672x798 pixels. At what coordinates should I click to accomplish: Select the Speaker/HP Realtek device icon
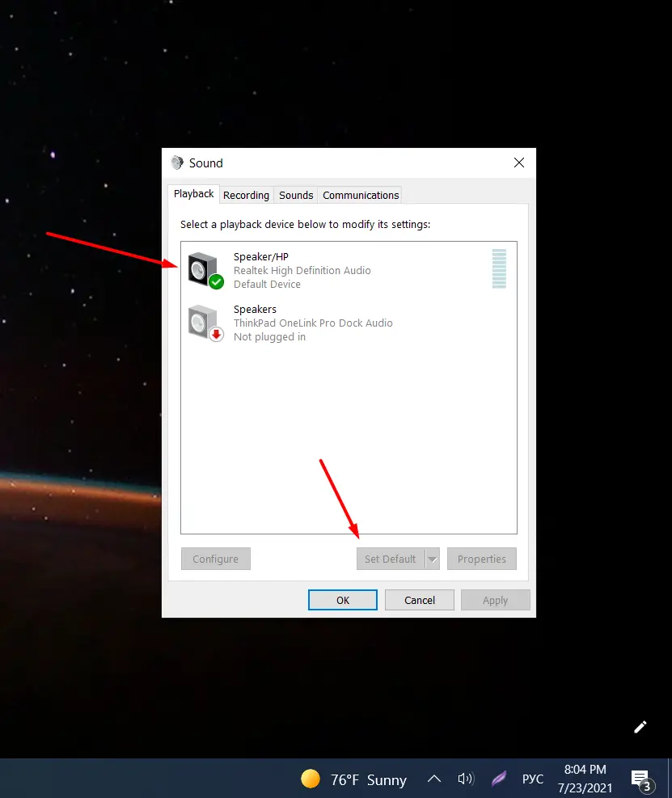tap(205, 270)
